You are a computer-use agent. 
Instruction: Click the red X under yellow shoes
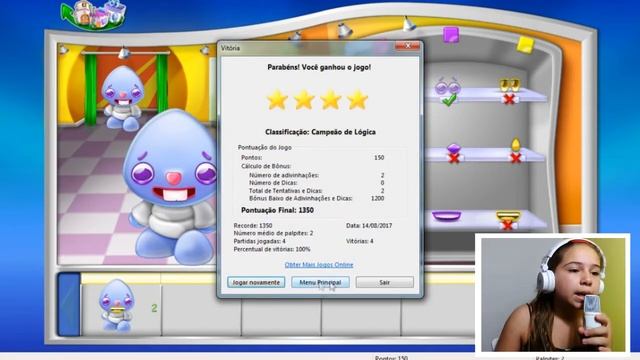(x=509, y=99)
